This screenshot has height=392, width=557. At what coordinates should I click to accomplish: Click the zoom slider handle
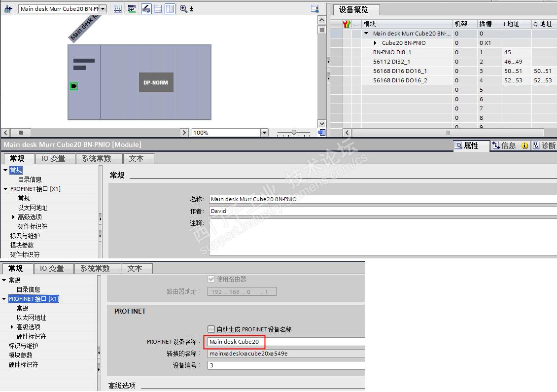point(294,133)
